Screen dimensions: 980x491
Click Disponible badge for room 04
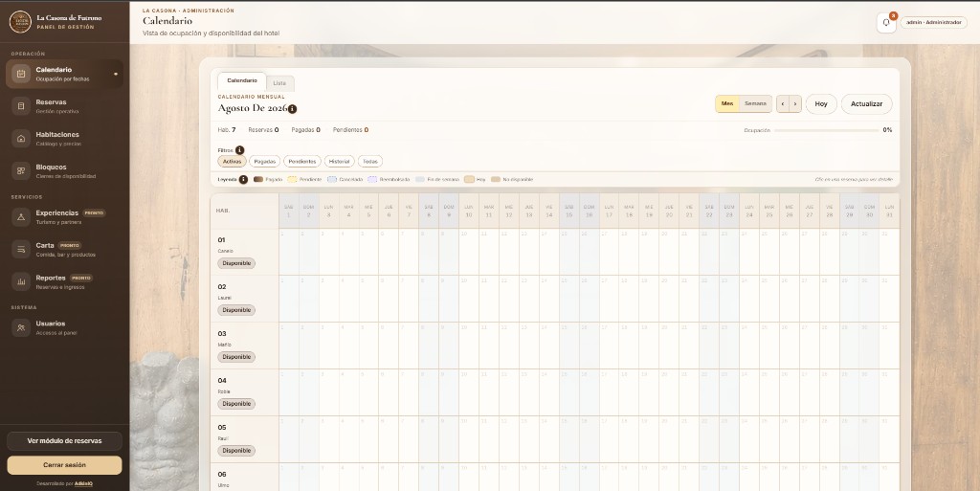(x=236, y=404)
